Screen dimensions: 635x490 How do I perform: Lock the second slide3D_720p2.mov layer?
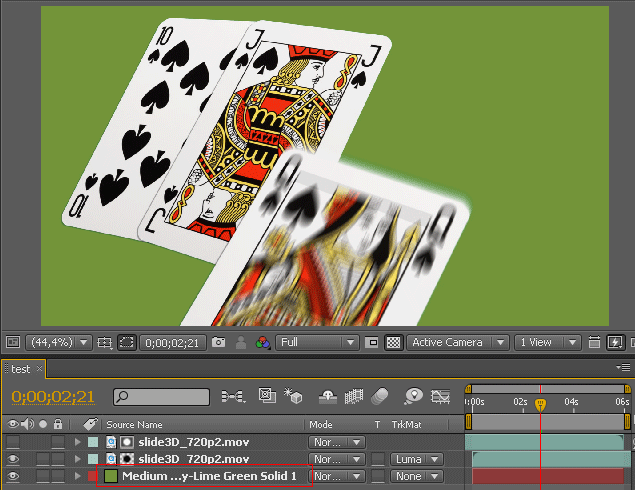(58, 459)
